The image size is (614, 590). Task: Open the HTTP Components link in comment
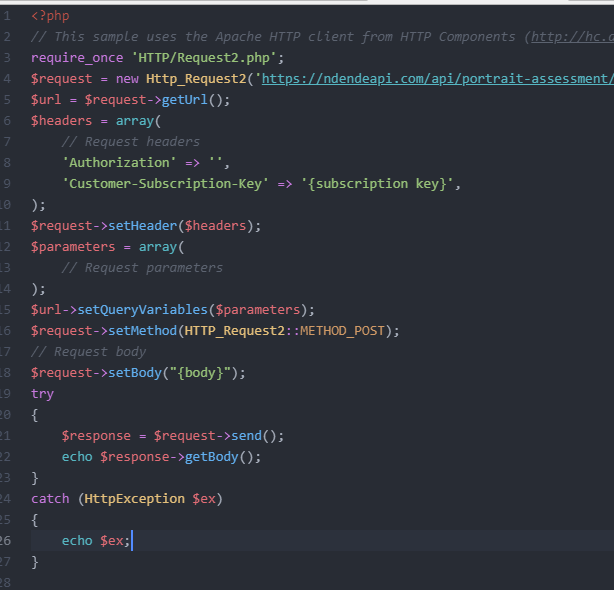[x=571, y=36]
